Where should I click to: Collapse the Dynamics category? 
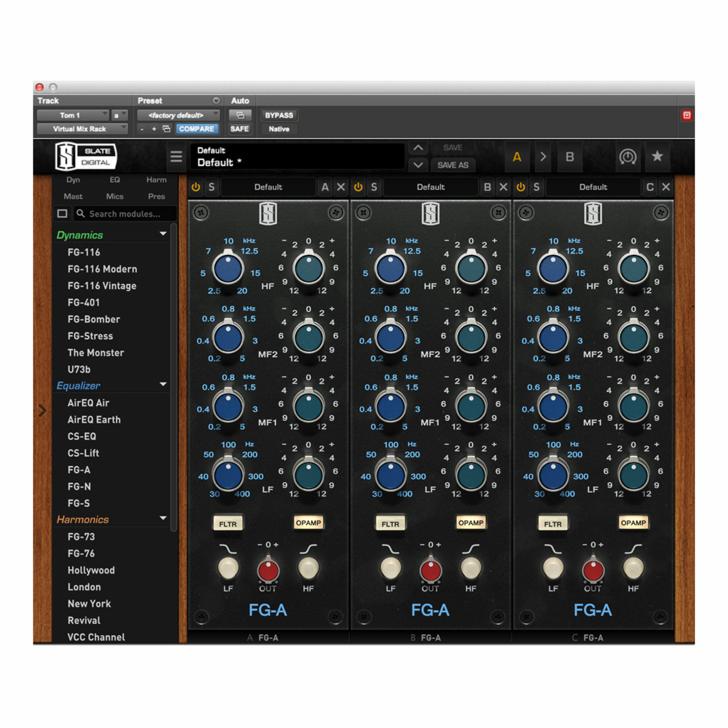pyautogui.click(x=163, y=234)
